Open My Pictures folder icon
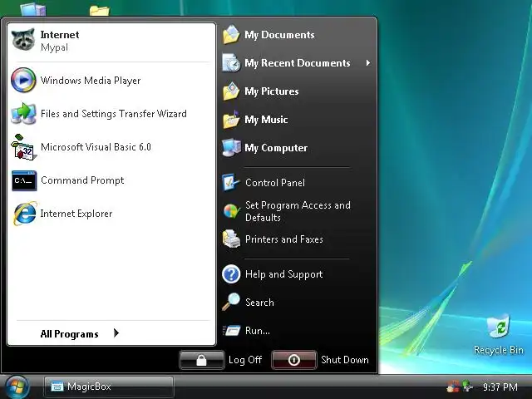The width and height of the screenshot is (532, 399). [x=231, y=91]
